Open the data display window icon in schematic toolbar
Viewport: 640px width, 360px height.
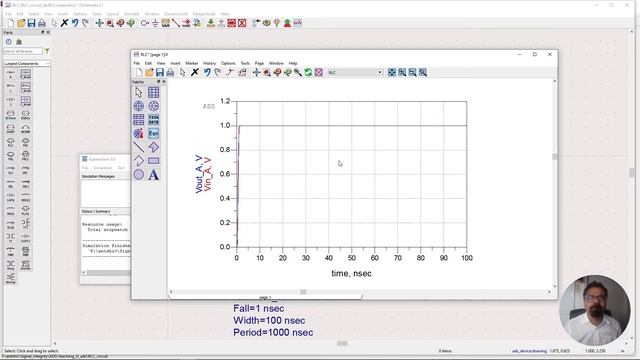298,23
